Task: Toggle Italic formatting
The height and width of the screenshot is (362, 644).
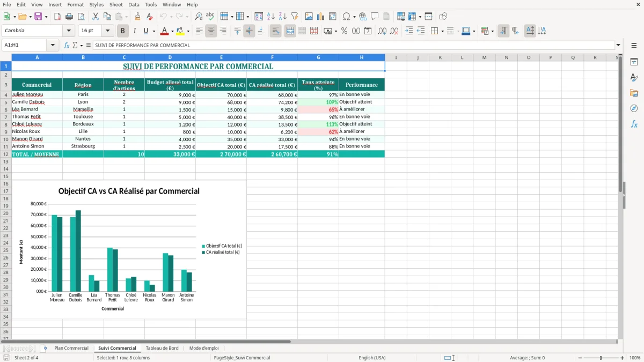Action: [x=134, y=31]
